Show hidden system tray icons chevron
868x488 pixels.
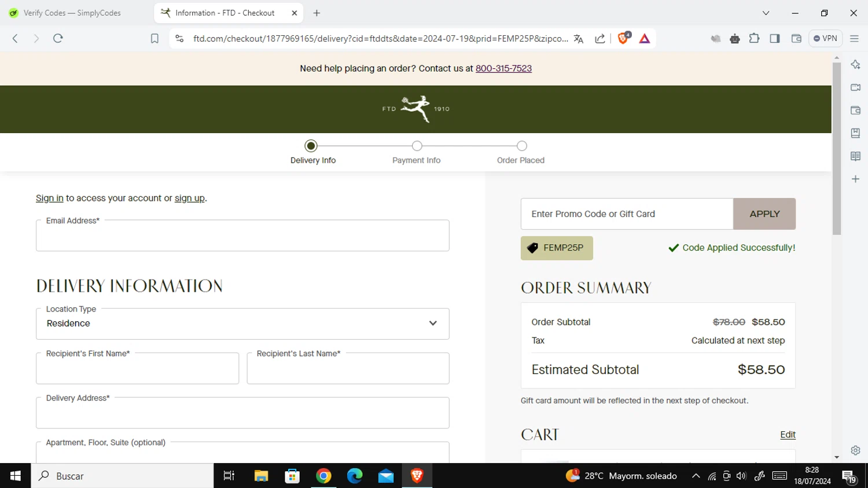point(696,476)
